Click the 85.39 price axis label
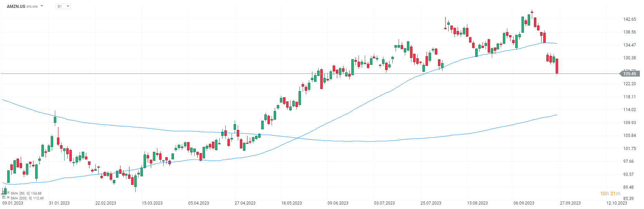The image size is (644, 209). (628, 199)
